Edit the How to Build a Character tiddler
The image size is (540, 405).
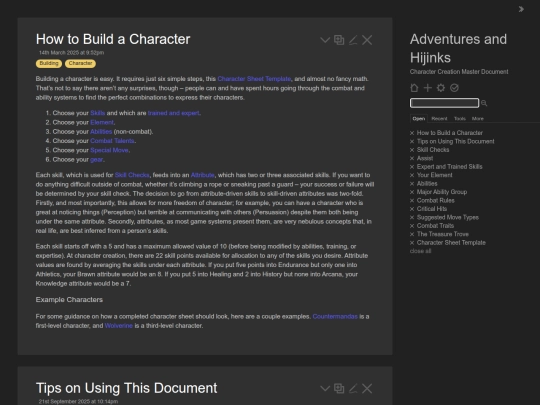click(x=353, y=40)
